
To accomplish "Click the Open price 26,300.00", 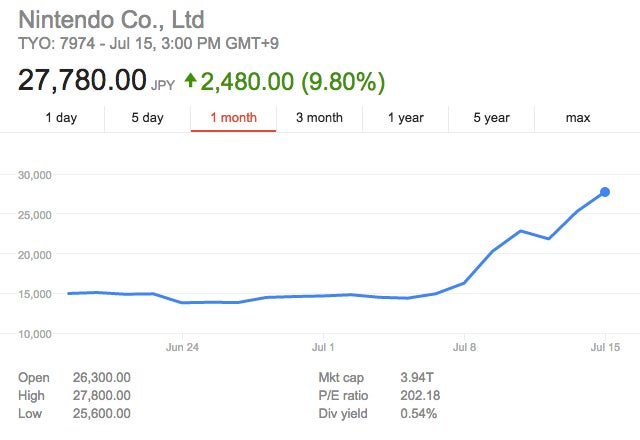I will point(102,378).
